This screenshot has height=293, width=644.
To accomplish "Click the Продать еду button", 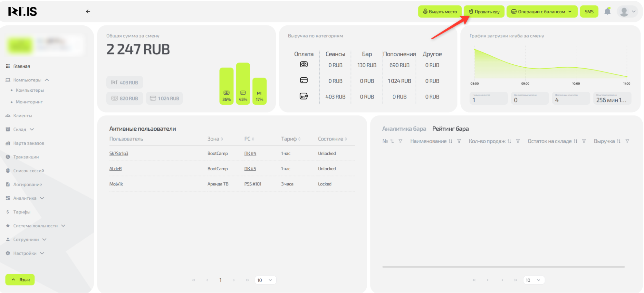I will click(x=484, y=12).
